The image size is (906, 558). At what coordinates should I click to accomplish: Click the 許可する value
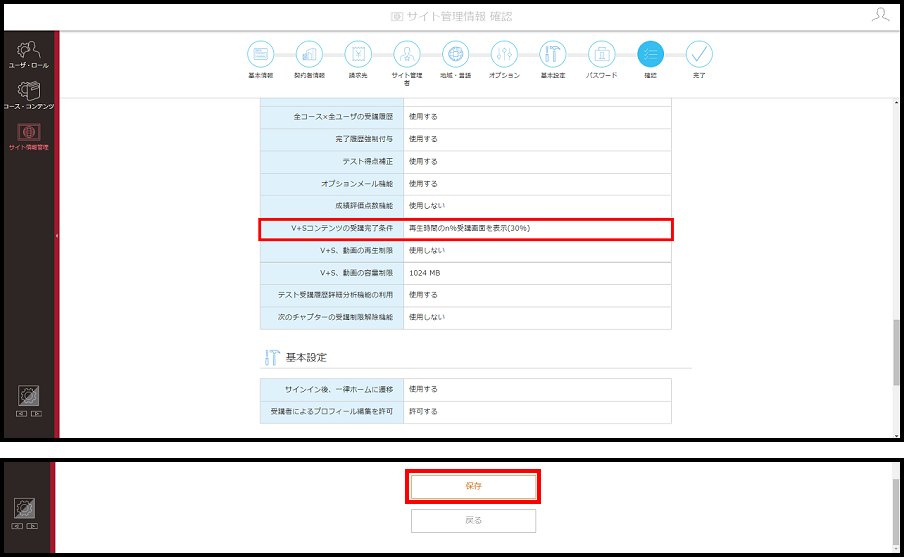pyautogui.click(x=423, y=412)
